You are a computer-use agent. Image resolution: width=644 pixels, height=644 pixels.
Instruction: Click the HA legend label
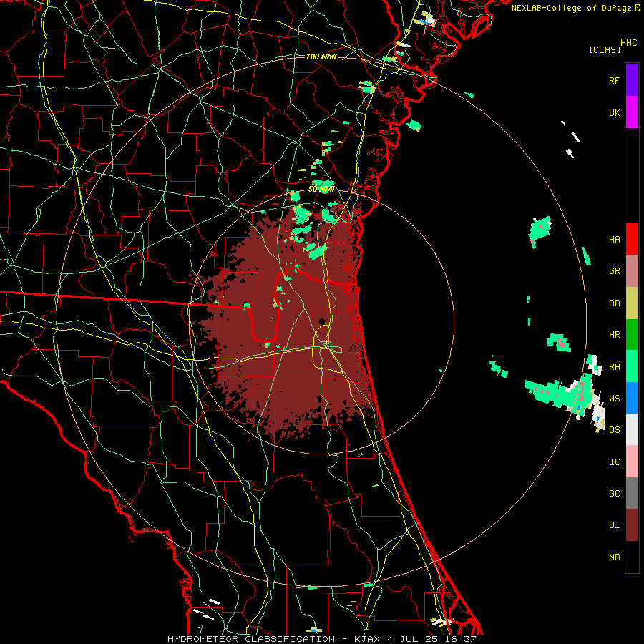point(614,239)
